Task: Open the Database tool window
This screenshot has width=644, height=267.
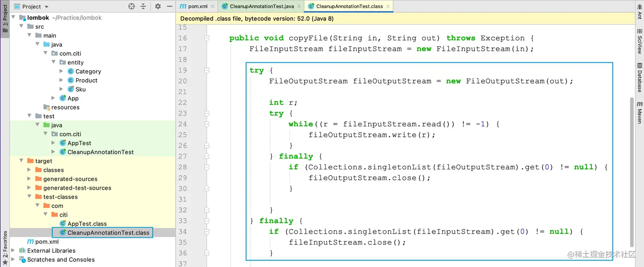Action: click(639, 77)
